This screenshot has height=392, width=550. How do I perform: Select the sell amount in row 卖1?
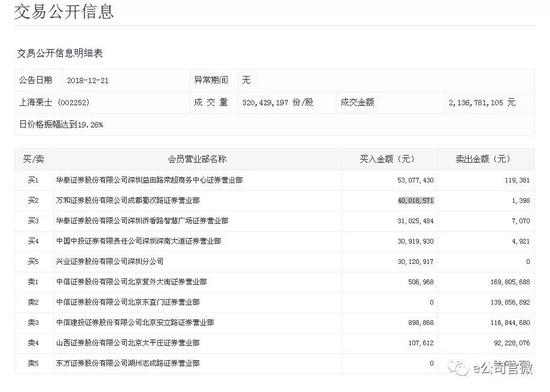(510, 282)
